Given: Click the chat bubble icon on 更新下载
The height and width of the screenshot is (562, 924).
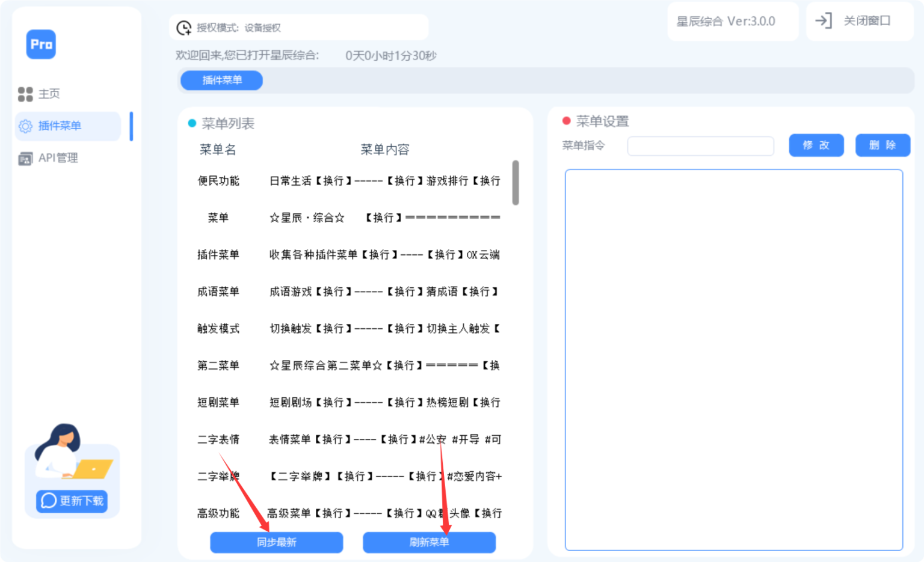Looking at the screenshot, I should click(x=49, y=501).
